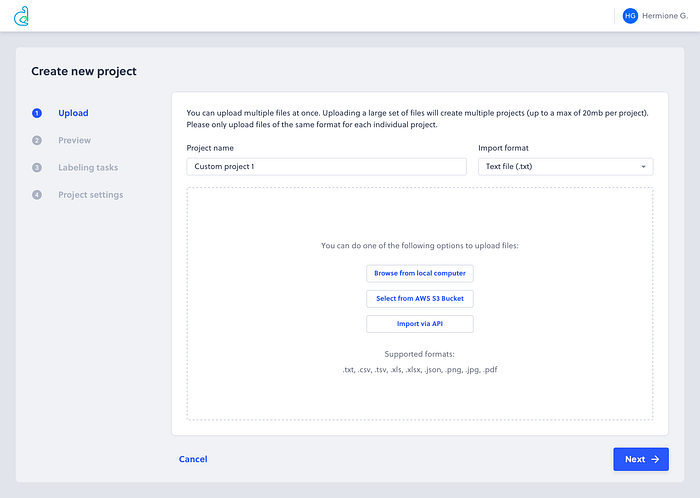
Task: Click the app logo icon in header
Action: coord(22,15)
